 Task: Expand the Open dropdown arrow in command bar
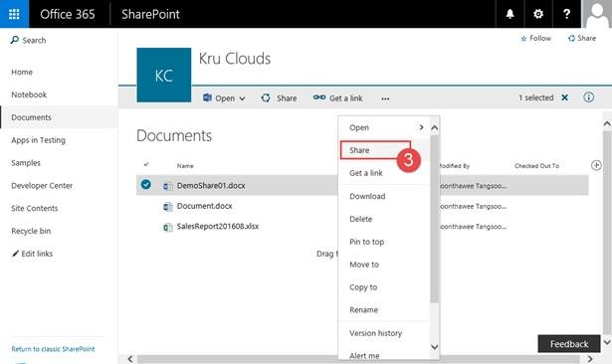(242, 98)
